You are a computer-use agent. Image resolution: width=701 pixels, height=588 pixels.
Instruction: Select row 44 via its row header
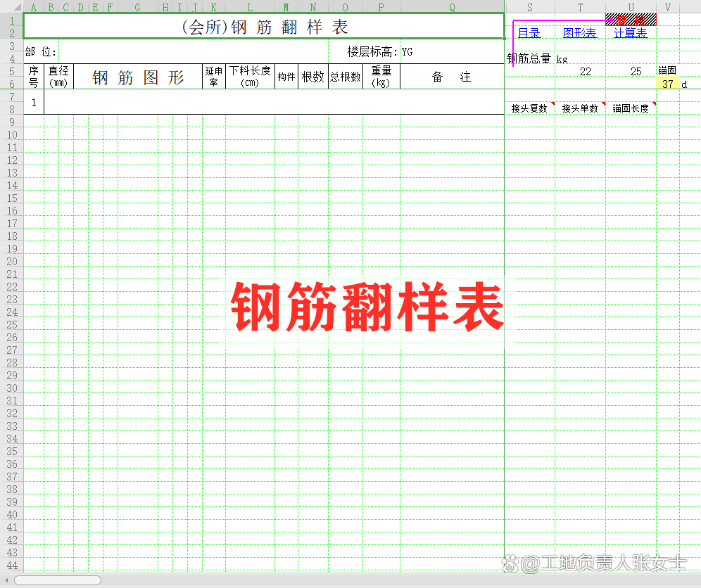[12, 565]
